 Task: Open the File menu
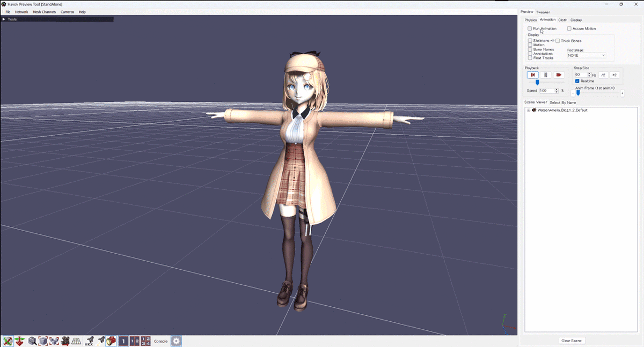[x=8, y=12]
